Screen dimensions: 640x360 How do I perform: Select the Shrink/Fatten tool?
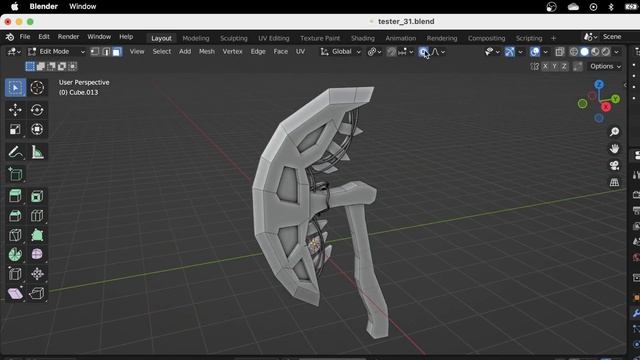tap(37, 274)
